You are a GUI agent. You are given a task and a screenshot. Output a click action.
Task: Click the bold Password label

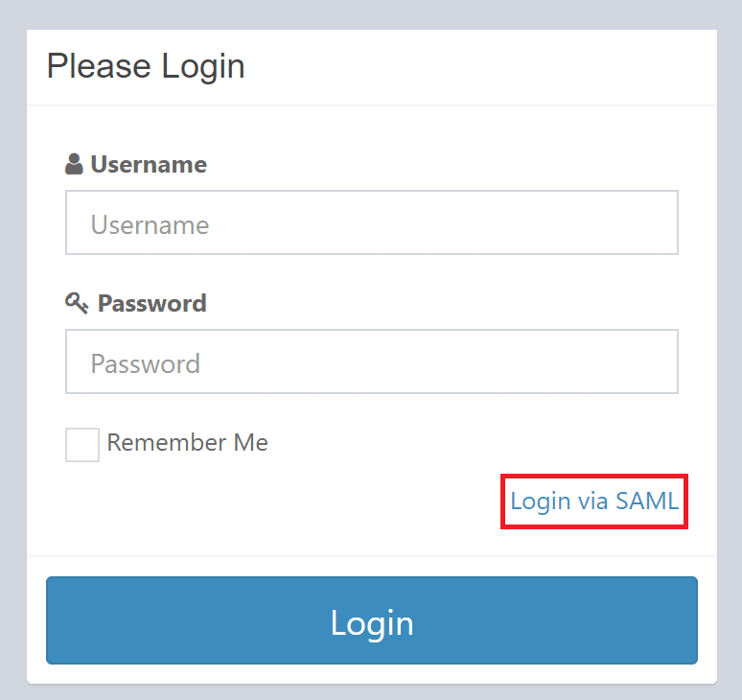click(151, 304)
